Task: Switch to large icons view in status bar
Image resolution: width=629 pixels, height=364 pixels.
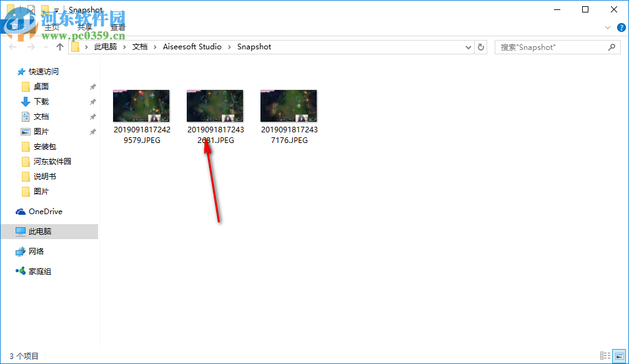Action: [619, 355]
